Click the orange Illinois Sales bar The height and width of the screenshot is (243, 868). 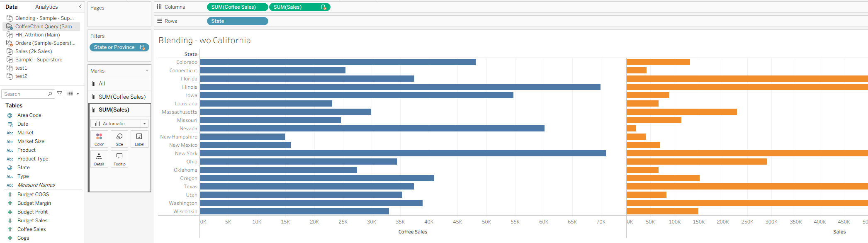point(746,87)
